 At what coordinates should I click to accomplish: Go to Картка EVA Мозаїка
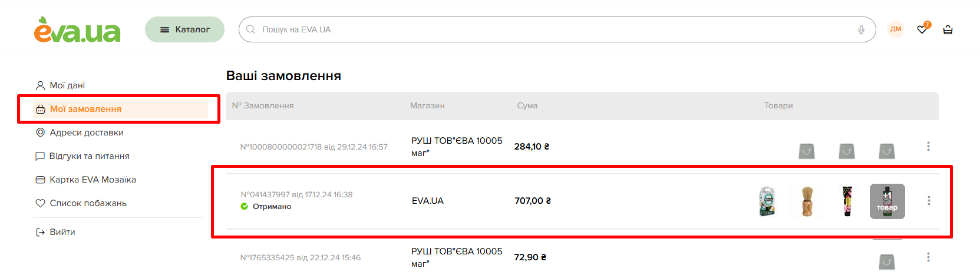[x=93, y=180]
